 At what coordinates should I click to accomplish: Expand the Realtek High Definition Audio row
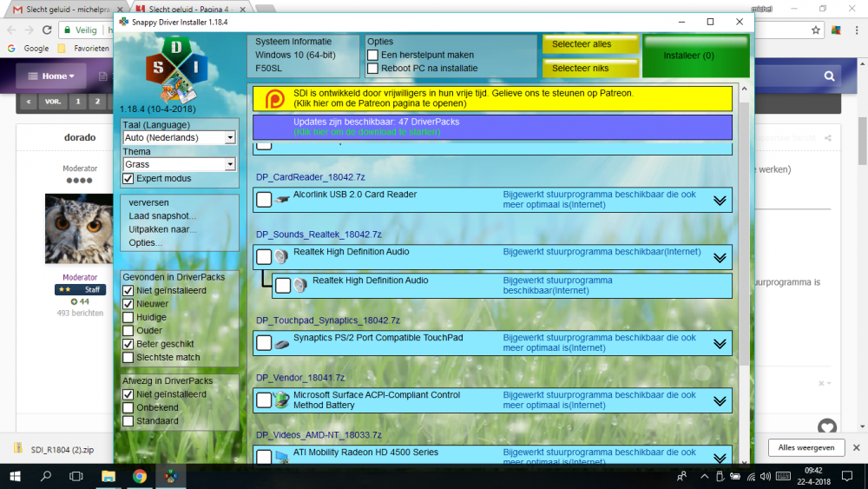click(720, 257)
